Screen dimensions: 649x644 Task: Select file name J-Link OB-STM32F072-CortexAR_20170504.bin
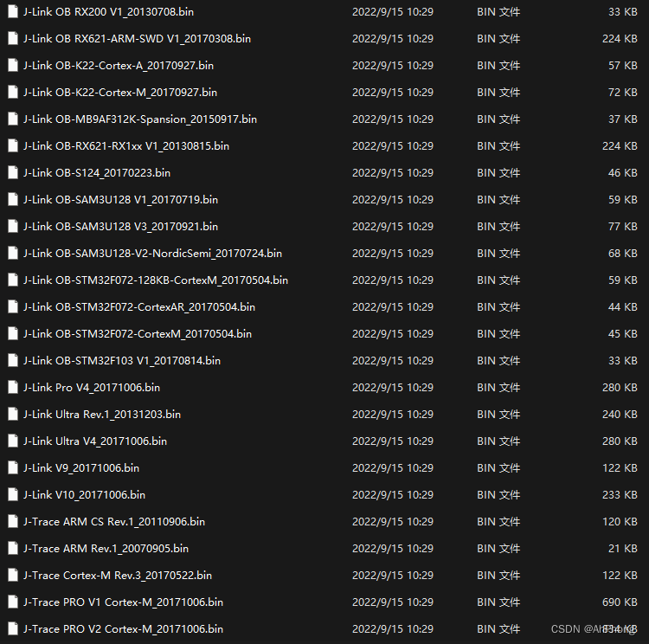[139, 307]
